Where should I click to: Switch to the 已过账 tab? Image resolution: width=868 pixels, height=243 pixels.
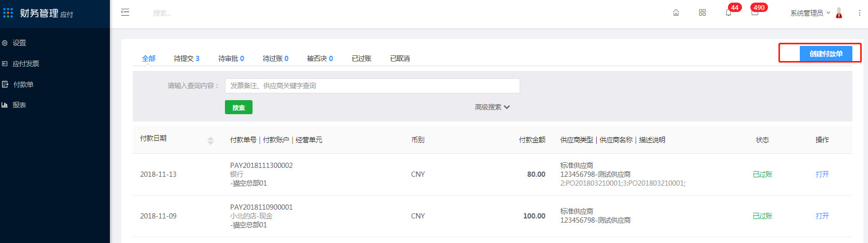pyautogui.click(x=361, y=58)
